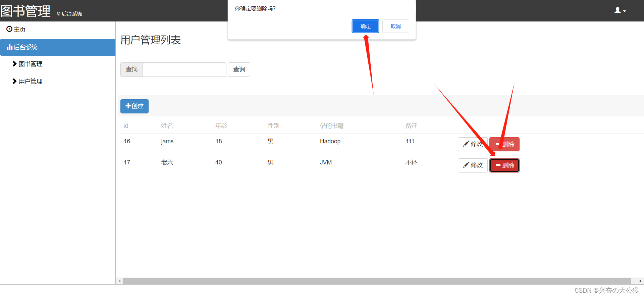Image resolution: width=644 pixels, height=297 pixels.
Task: Click the id column header
Action: tap(126, 126)
